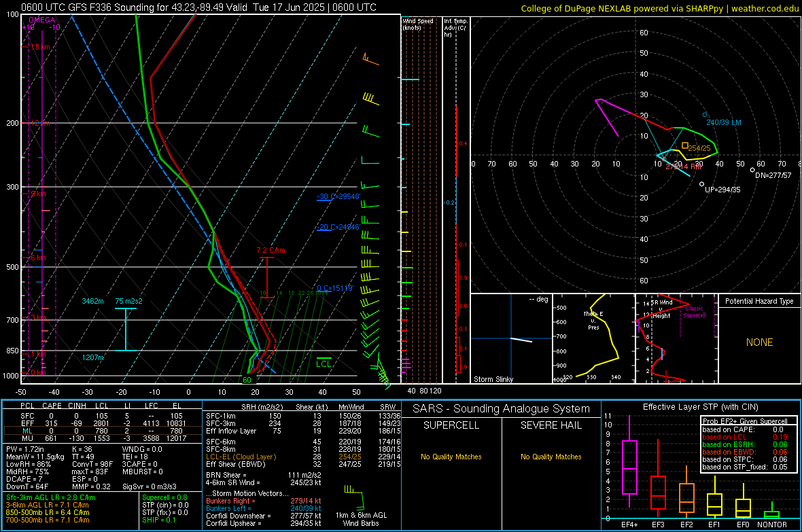Click No Quality Matches under SEVERE HAIL
802x532 pixels.
(x=551, y=457)
